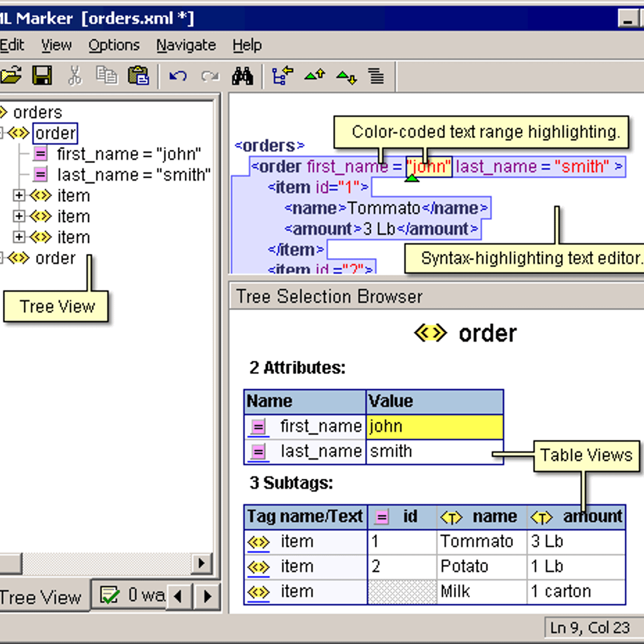This screenshot has width=644, height=644.
Task: Click the Value column header of the attributes table
Action: coord(435,401)
